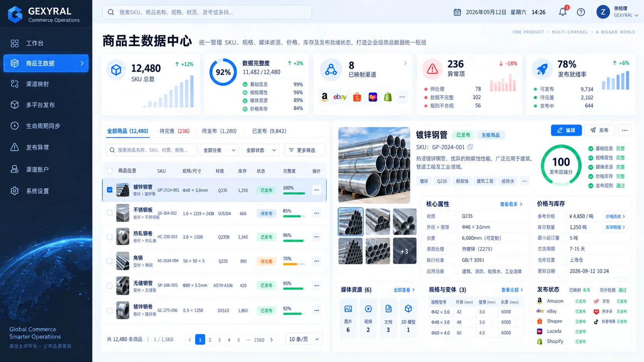Open the 3D 模型 media resource icon
The width and height of the screenshot is (644, 362).
[408, 309]
